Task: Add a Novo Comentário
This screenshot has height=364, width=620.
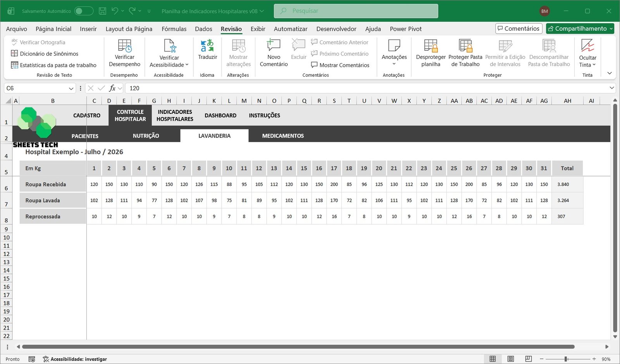Action: point(274,46)
